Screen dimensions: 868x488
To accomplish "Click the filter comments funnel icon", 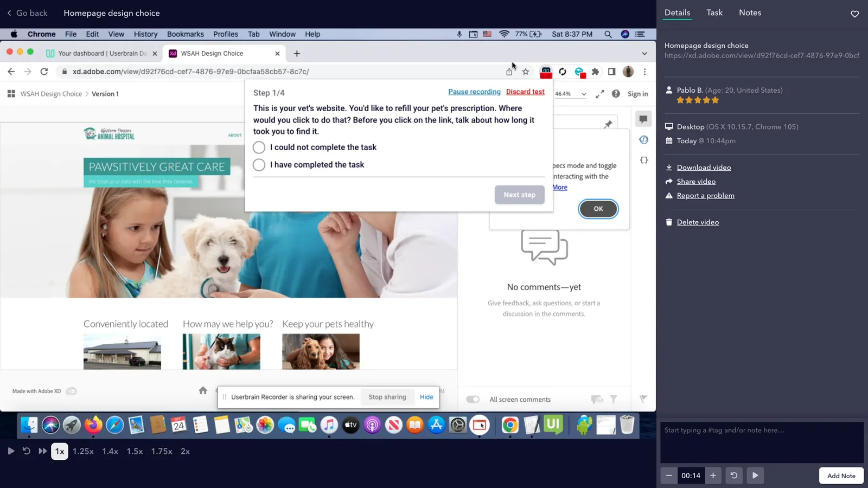I will tap(613, 400).
